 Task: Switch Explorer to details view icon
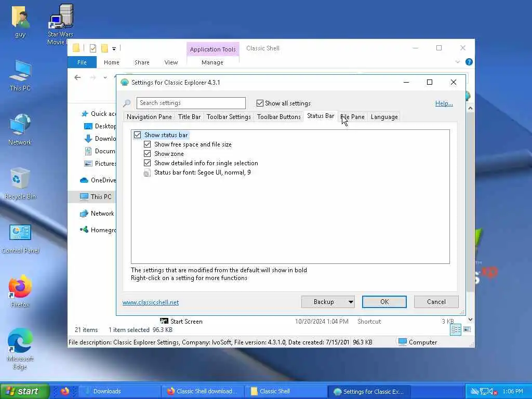(456, 329)
